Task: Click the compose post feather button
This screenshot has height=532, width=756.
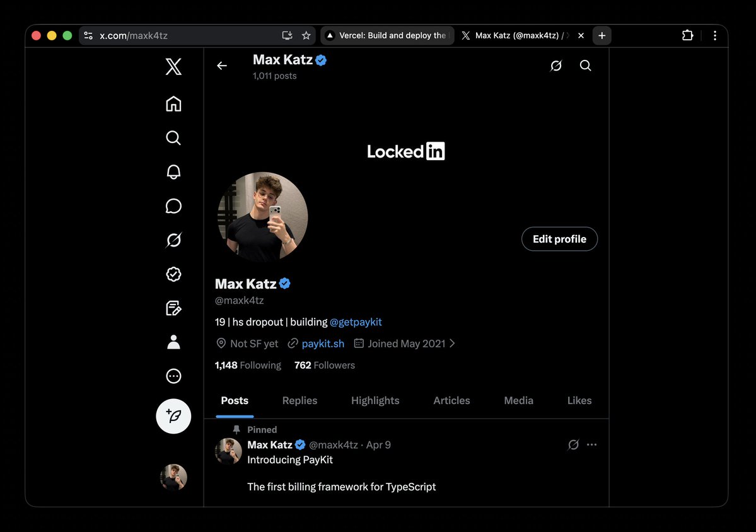Action: 173,416
